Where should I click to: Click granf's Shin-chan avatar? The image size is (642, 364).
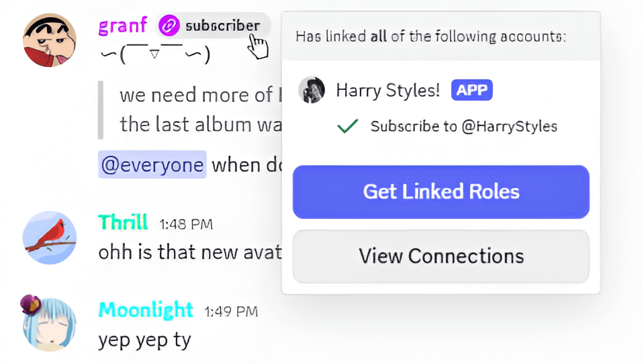click(50, 40)
